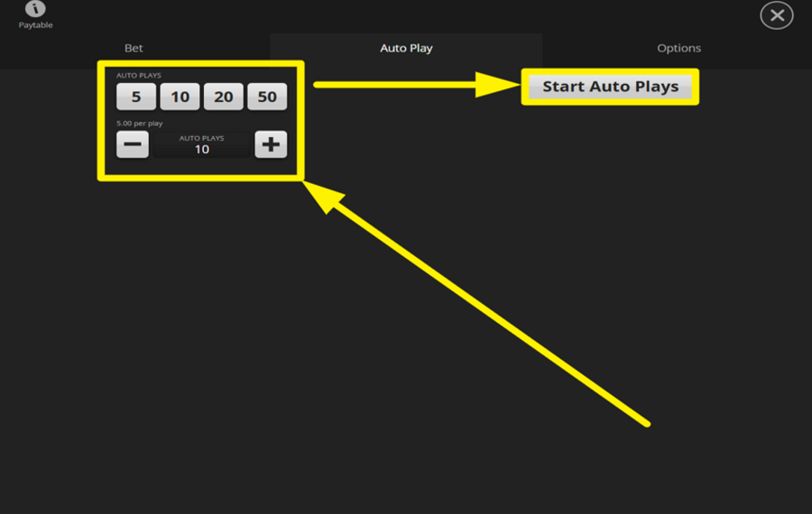This screenshot has width=812, height=514.
Task: Open the Options tab
Action: (x=678, y=48)
